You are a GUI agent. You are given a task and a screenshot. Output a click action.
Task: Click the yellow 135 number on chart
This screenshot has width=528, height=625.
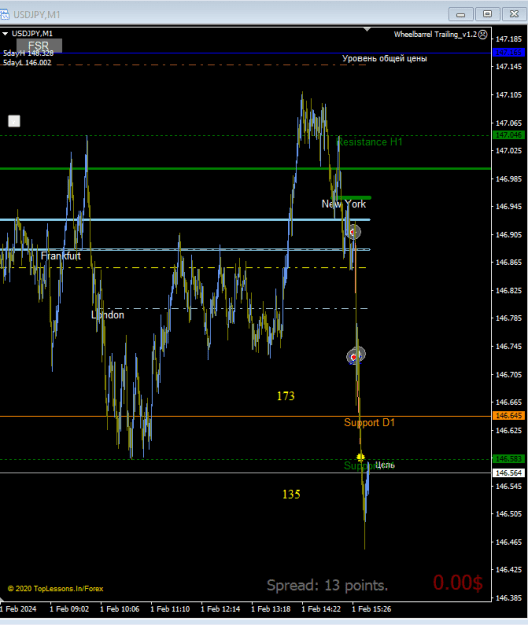291,494
